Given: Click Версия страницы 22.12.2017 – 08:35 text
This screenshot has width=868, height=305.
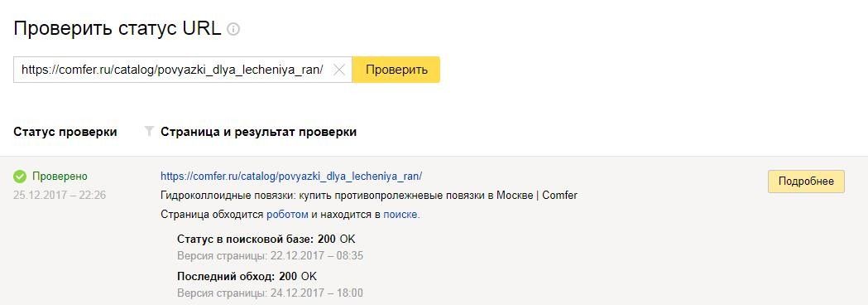Looking at the screenshot, I should pos(270,256).
